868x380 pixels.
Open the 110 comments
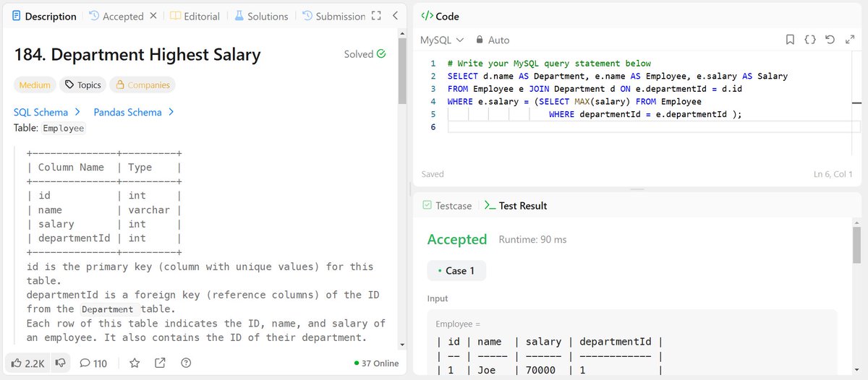[93, 363]
